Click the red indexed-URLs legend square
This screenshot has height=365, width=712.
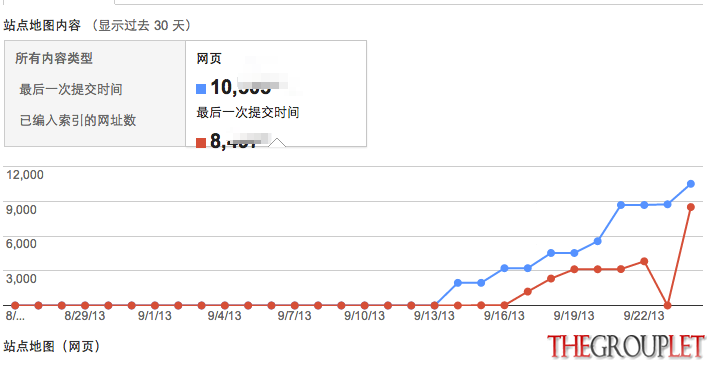click(x=201, y=143)
